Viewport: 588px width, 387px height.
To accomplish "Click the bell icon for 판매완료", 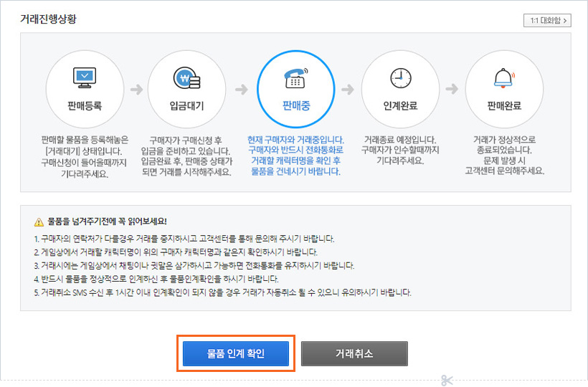I will [x=504, y=77].
